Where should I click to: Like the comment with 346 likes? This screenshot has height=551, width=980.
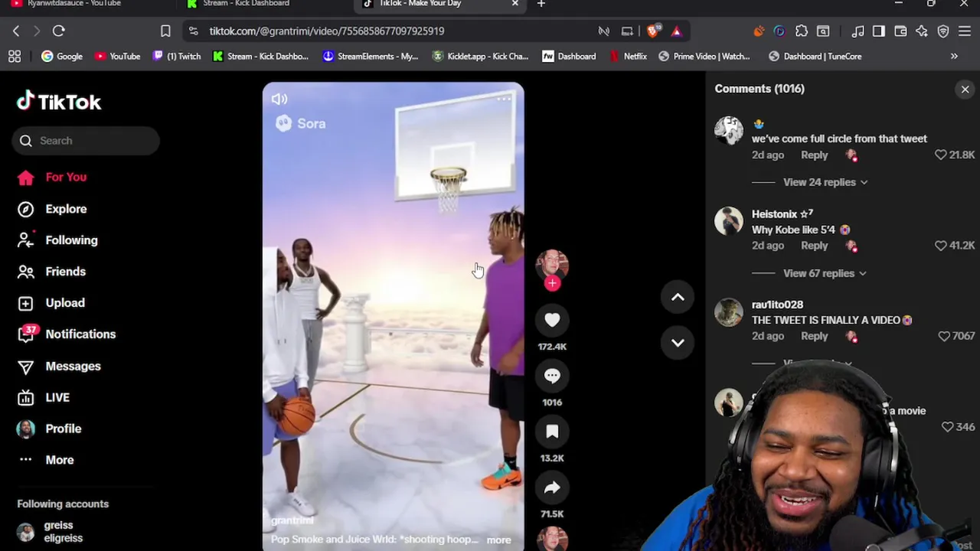point(947,427)
